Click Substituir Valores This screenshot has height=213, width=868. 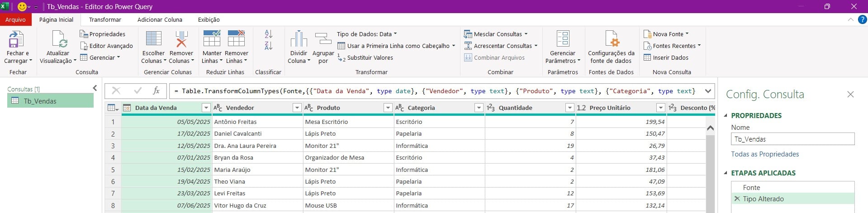[x=365, y=57]
